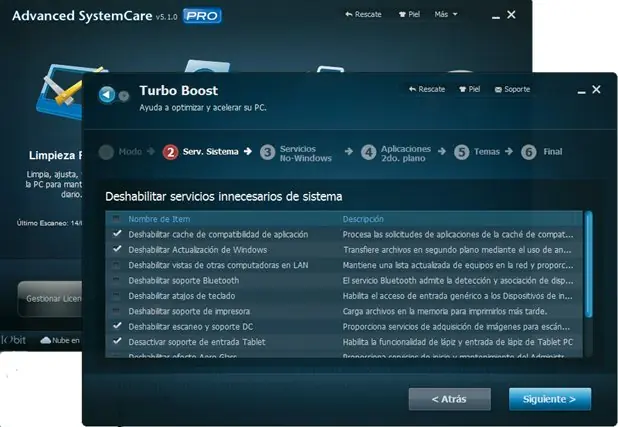Go to step 4 Aplicaciones 2do. plano
This screenshot has width=618, height=427.
point(396,153)
